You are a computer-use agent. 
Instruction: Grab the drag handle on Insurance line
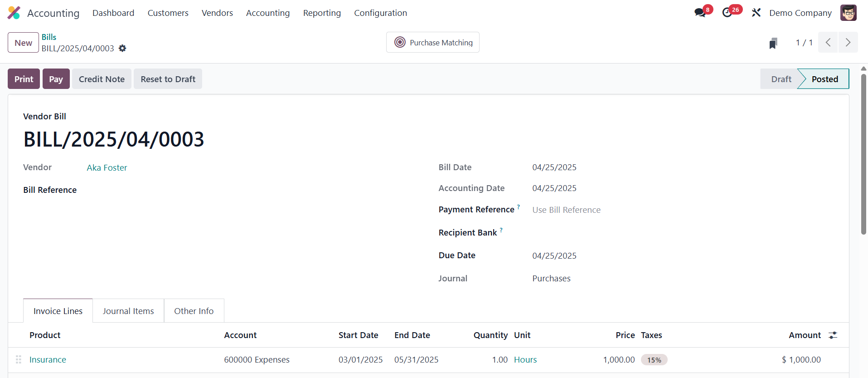[19, 359]
